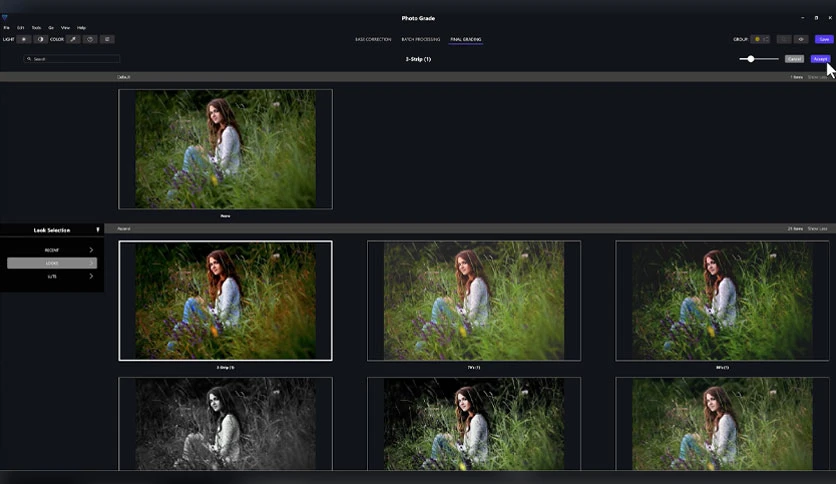The width and height of the screenshot is (836, 484).
Task: Select the bright green look thumbnail in bottom row
Action: pos(722,424)
